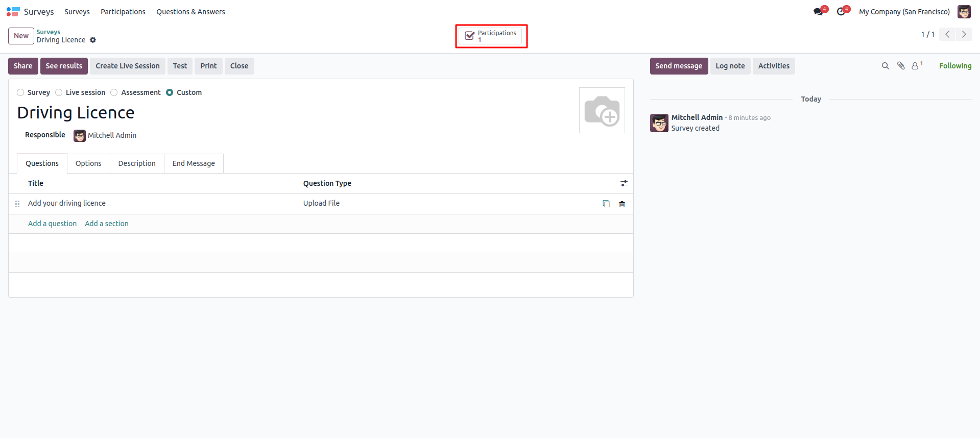Select the Live session radio option
The image size is (980, 438).
tap(59, 92)
